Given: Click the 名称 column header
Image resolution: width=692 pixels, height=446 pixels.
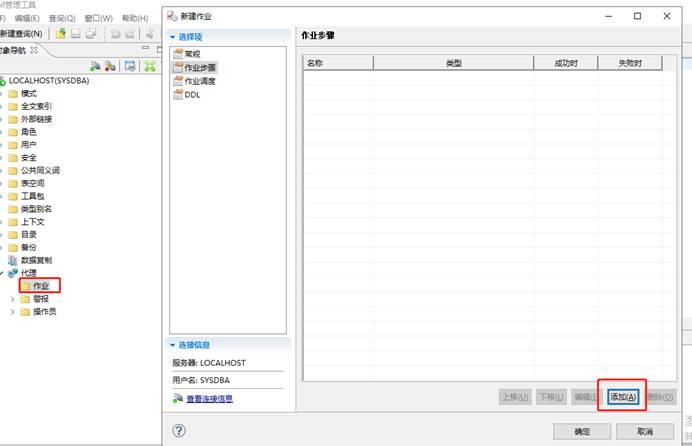Looking at the screenshot, I should coord(338,63).
